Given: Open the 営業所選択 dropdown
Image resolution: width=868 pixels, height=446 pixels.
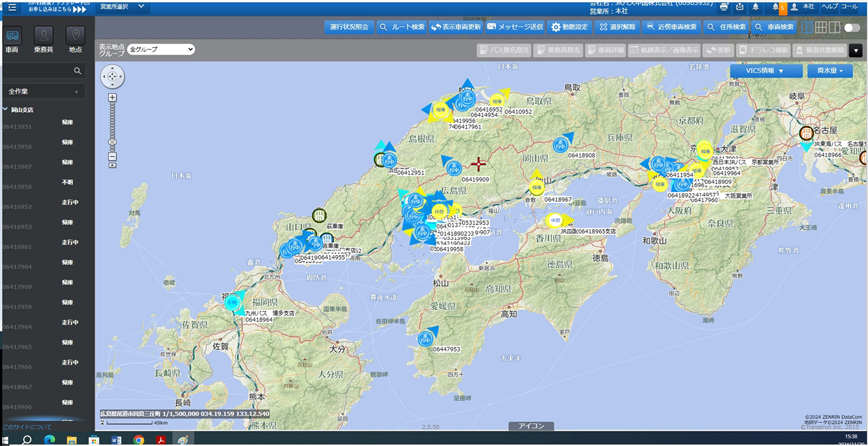Looking at the screenshot, I should tap(122, 7).
